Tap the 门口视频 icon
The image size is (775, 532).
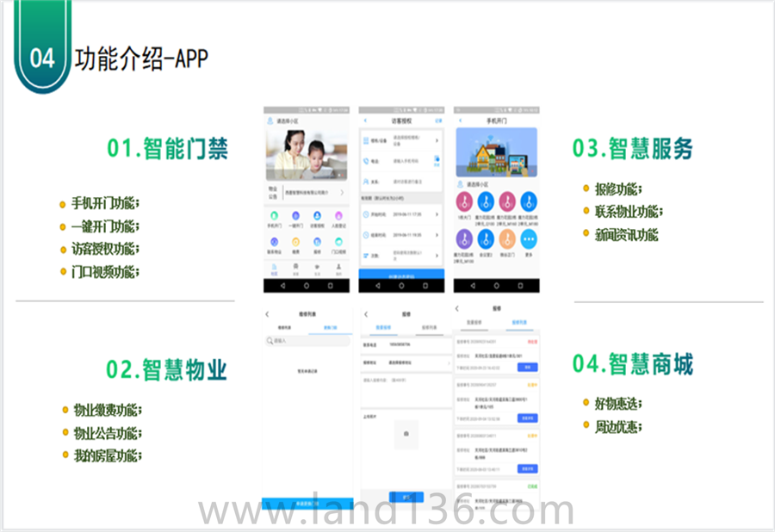pos(339,244)
